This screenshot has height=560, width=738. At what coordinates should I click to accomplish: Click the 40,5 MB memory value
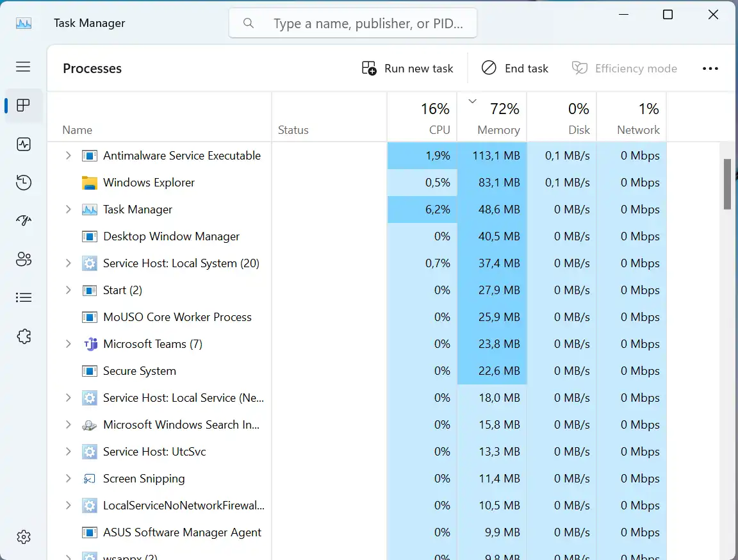499,236
